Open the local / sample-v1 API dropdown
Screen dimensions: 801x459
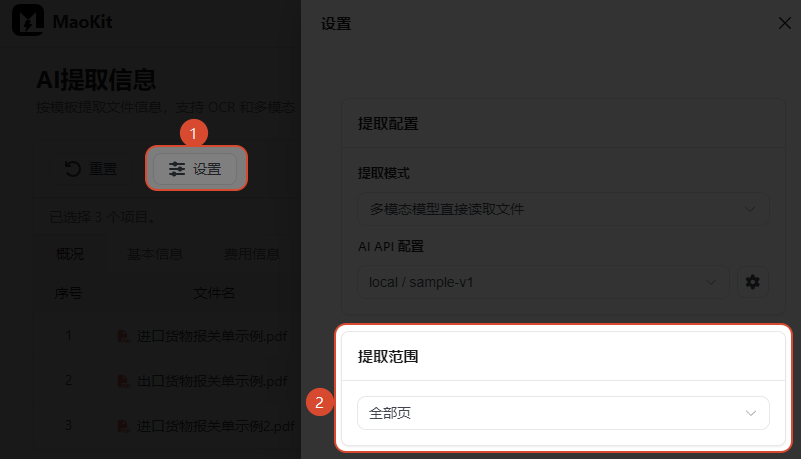point(543,282)
